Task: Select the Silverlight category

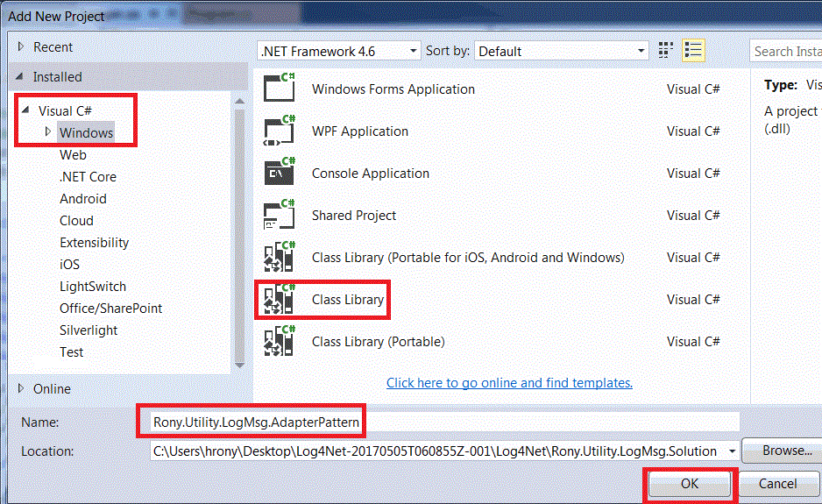Action: click(88, 330)
